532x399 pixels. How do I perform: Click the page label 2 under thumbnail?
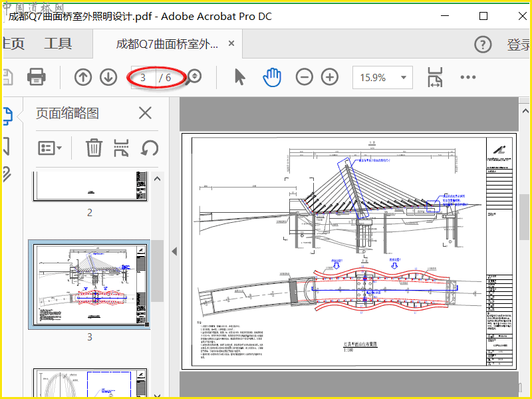tap(90, 213)
